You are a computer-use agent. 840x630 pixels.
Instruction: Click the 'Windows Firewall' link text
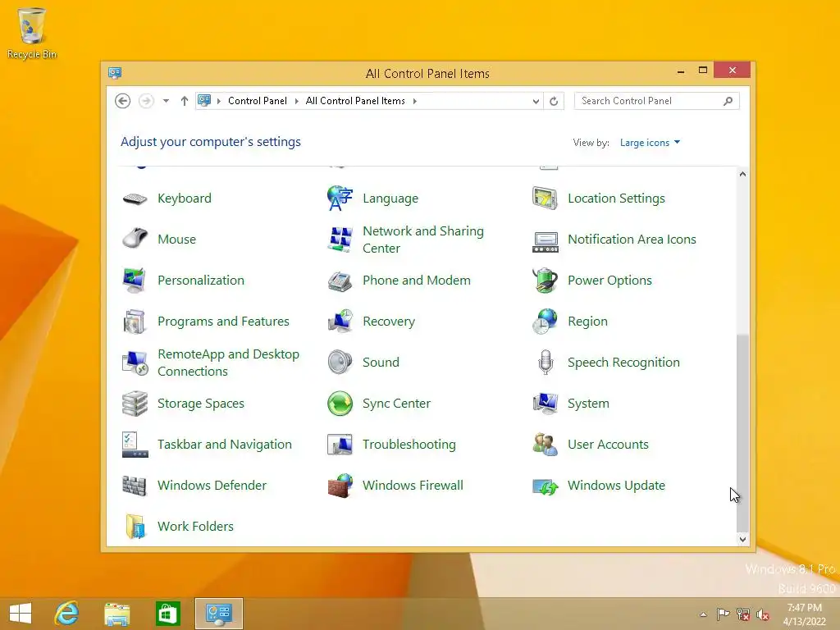click(413, 486)
